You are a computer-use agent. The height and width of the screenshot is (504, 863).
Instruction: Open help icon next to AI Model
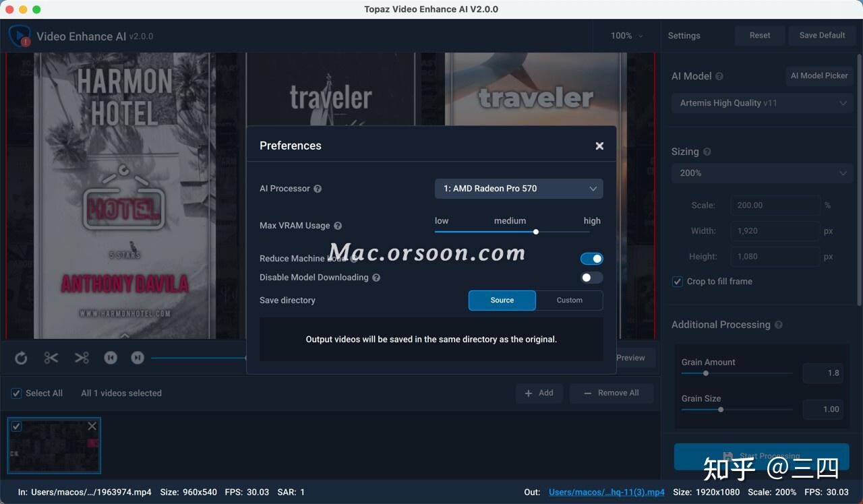pyautogui.click(x=719, y=76)
